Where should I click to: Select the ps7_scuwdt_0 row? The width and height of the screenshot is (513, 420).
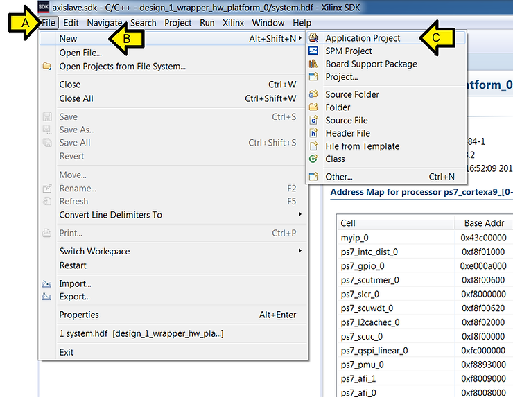tap(425, 308)
